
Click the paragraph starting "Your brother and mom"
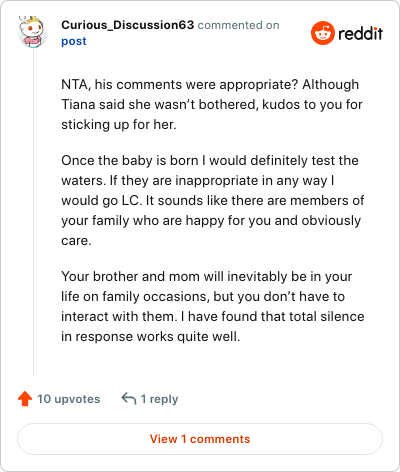click(213, 306)
